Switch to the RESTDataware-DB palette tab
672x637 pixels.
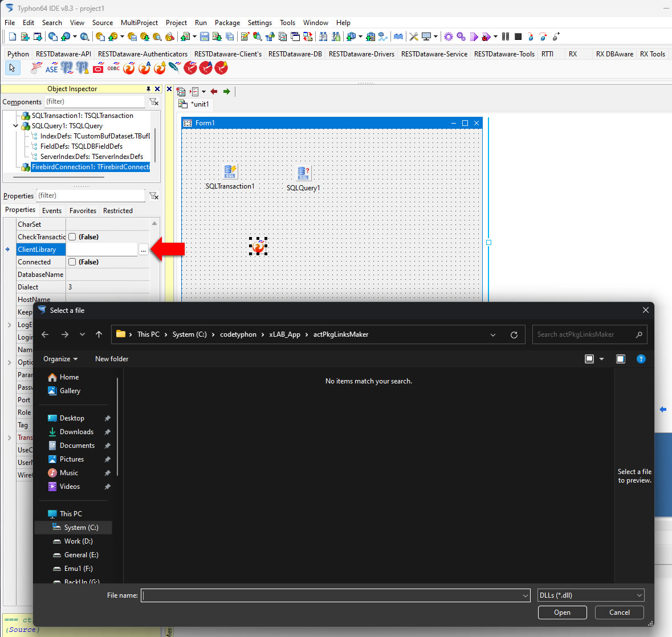click(x=295, y=54)
